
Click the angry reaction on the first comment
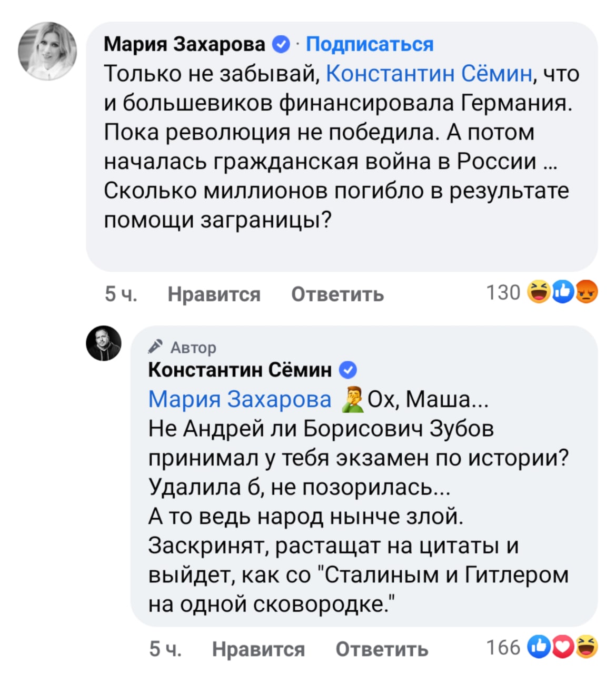pyautogui.click(x=587, y=293)
